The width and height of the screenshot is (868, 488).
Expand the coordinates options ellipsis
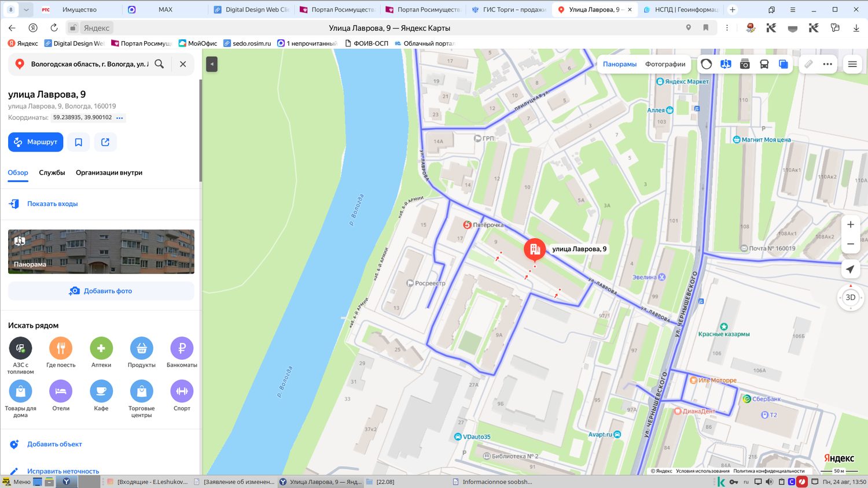(120, 117)
